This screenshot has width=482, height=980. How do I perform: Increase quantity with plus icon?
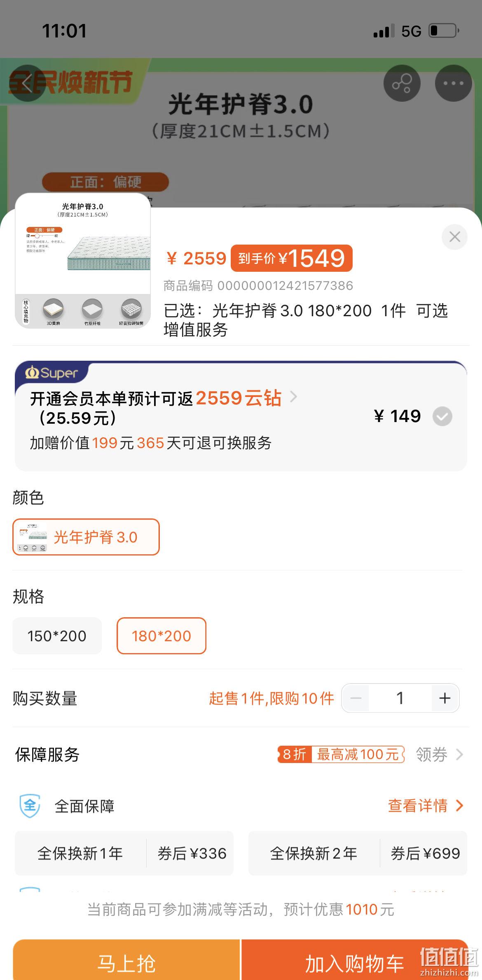(445, 698)
